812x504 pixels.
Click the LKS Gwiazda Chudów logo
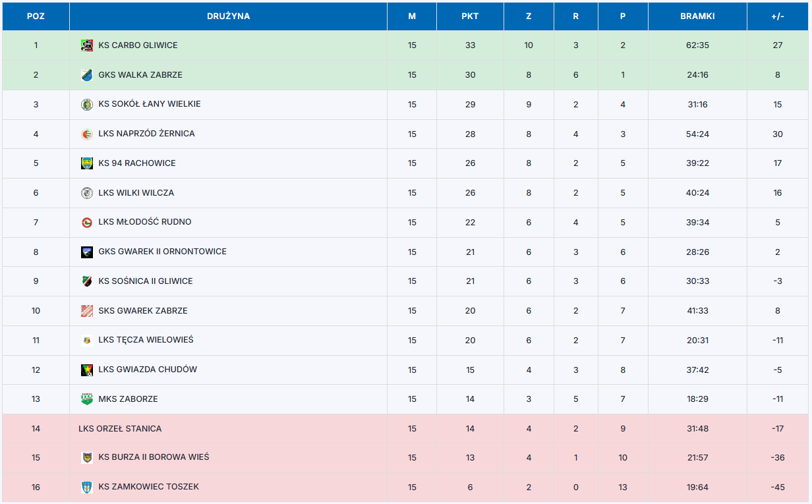point(87,370)
